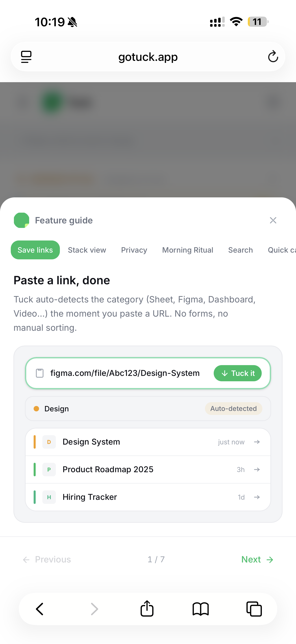
Task: Click the 'just now' timestamp
Action: tap(231, 442)
